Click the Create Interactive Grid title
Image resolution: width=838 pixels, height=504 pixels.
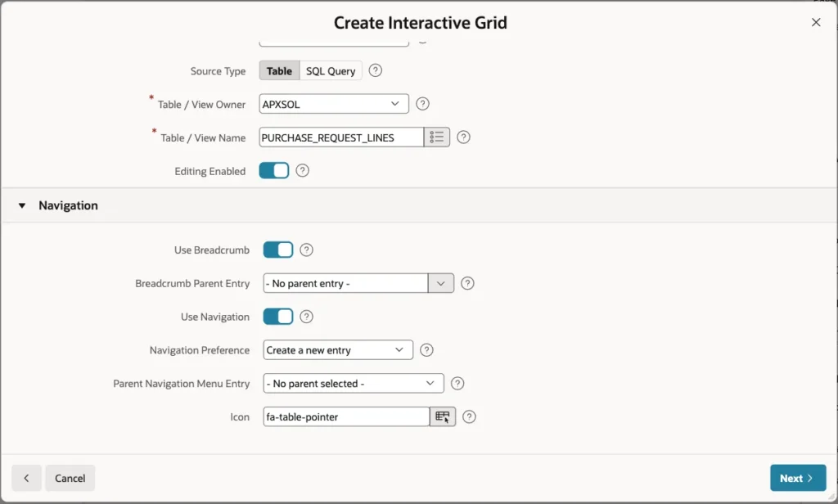420,22
